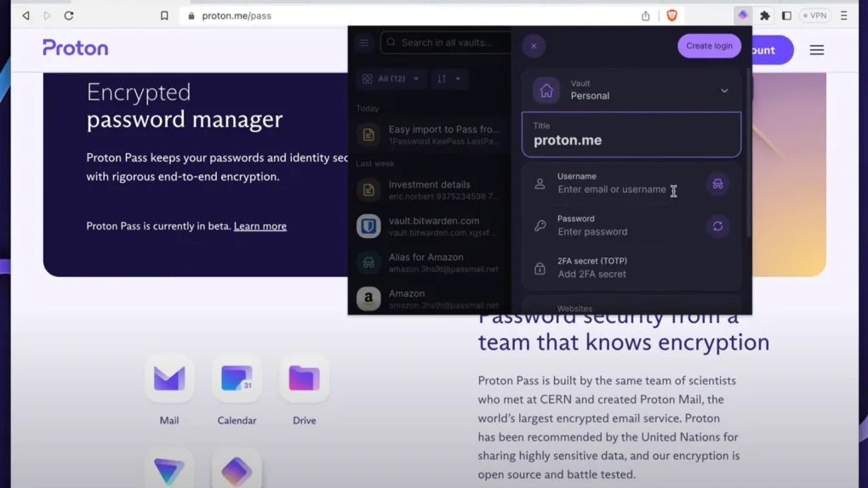This screenshot has height=488, width=868.
Task: Click the lock icon beside 2FA secret
Action: tap(540, 269)
